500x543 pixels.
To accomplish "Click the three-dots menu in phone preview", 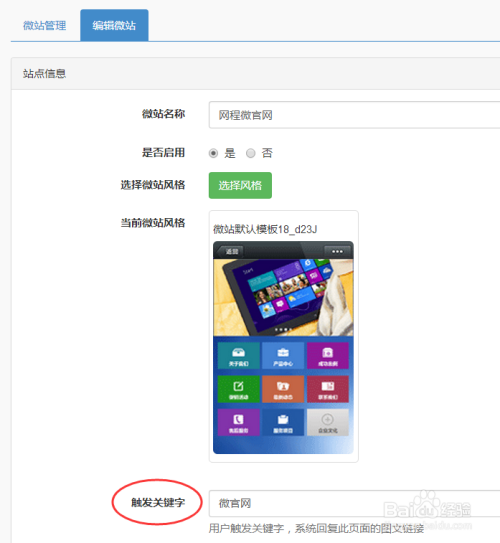I will (x=337, y=251).
